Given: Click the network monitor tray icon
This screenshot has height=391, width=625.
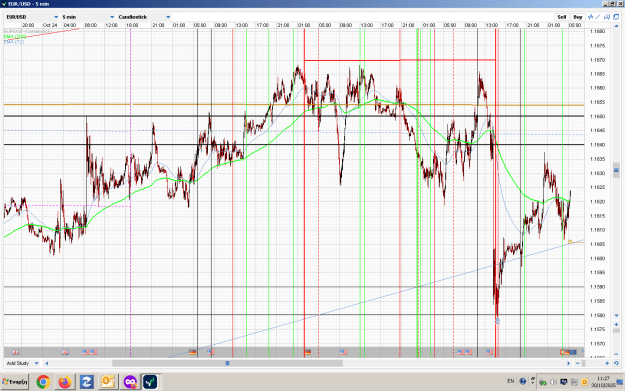Looking at the screenshot, I should [564, 382].
